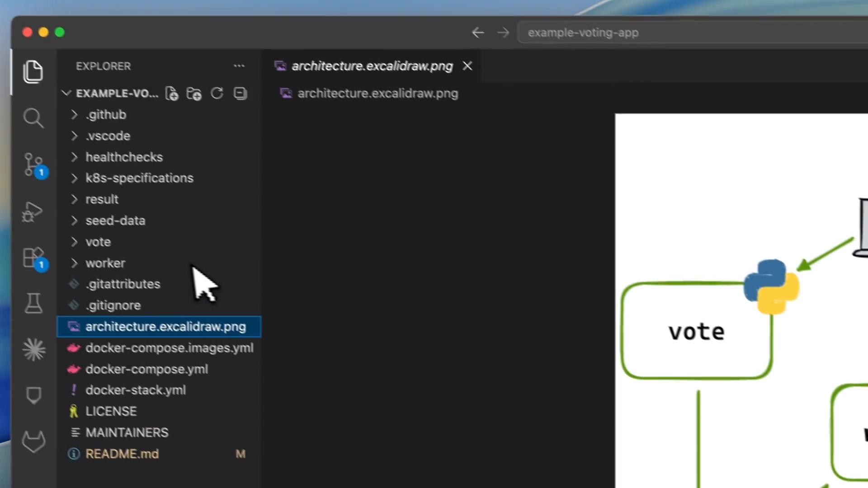Open the docker-compose.yml file

coord(159,369)
